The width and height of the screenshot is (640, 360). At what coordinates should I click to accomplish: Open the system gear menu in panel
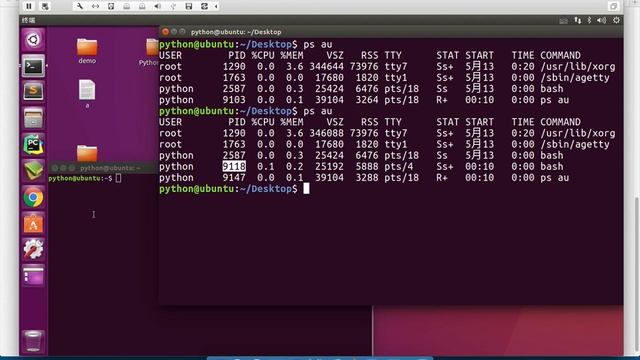point(616,20)
